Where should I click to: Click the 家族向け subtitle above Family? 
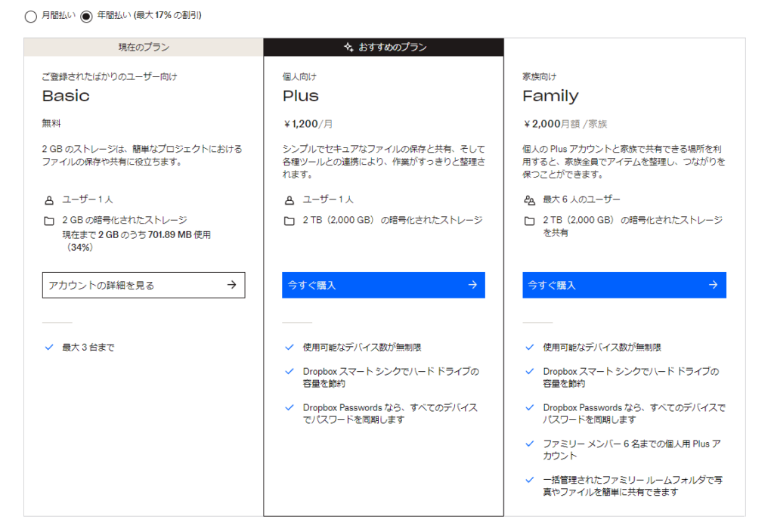click(x=540, y=76)
